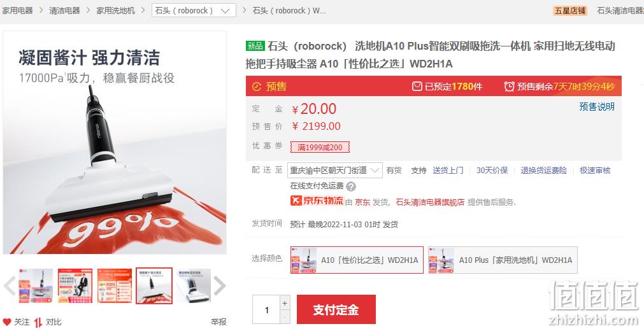Expand the 重庆渝中区朝天门街道 delivery address dropdown
Image resolution: width=644 pixels, height=331 pixels.
pos(334,170)
